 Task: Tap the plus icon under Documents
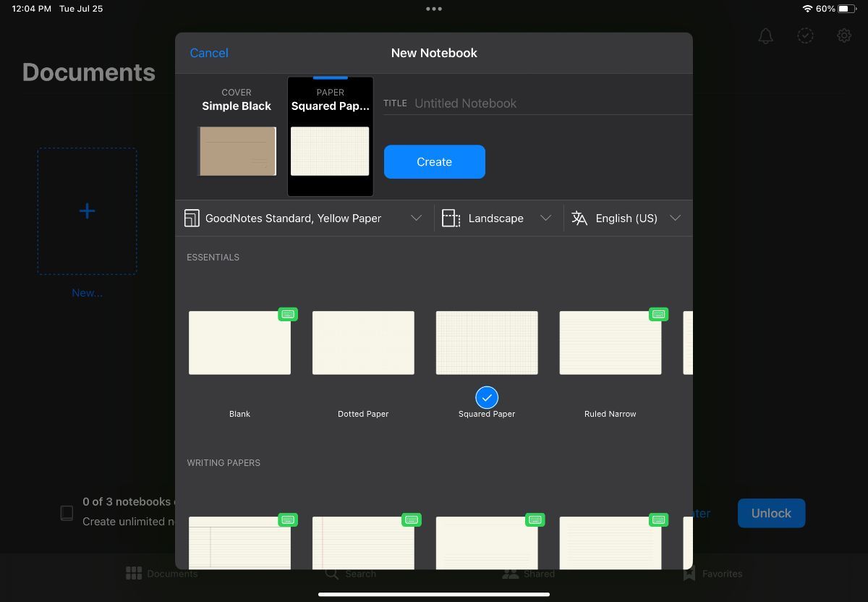tap(87, 211)
